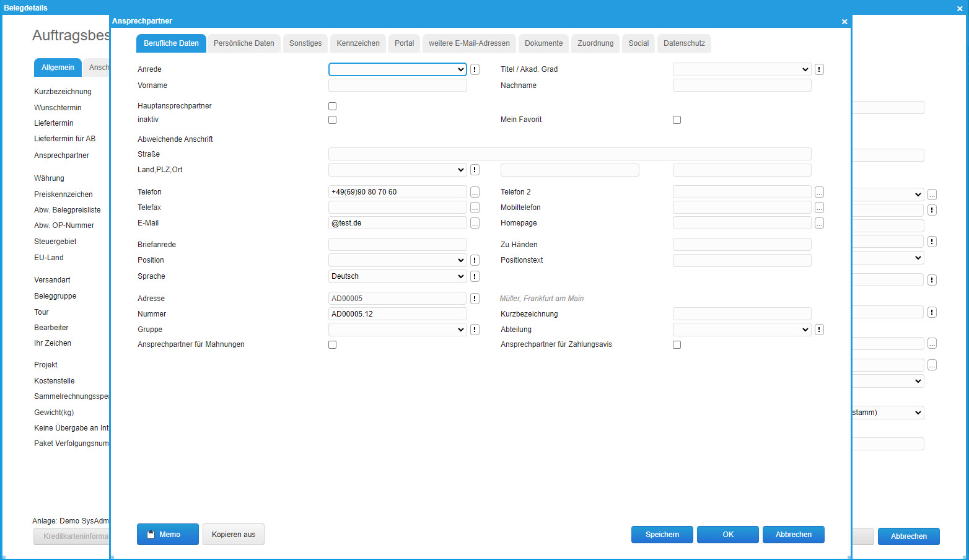Viewport: 969px width, 560px height.
Task: Click the ellipsis button beside E-Mail field
Action: (475, 224)
